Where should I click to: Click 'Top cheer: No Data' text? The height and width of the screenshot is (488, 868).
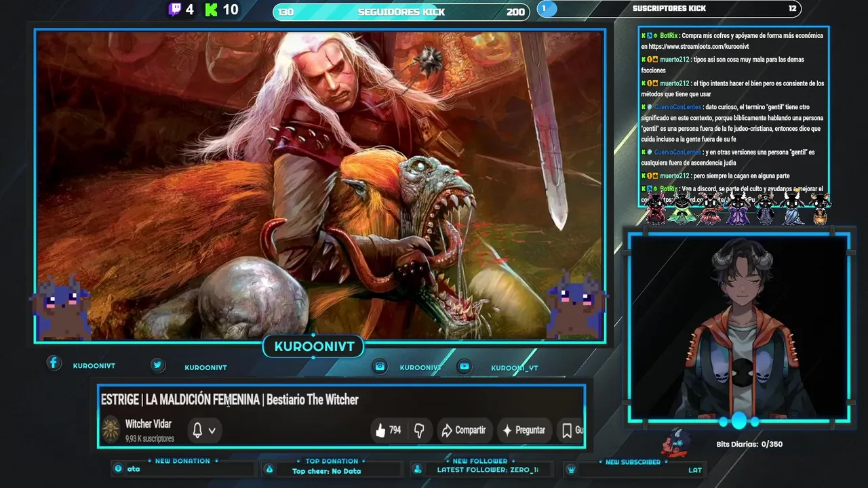tap(326, 471)
